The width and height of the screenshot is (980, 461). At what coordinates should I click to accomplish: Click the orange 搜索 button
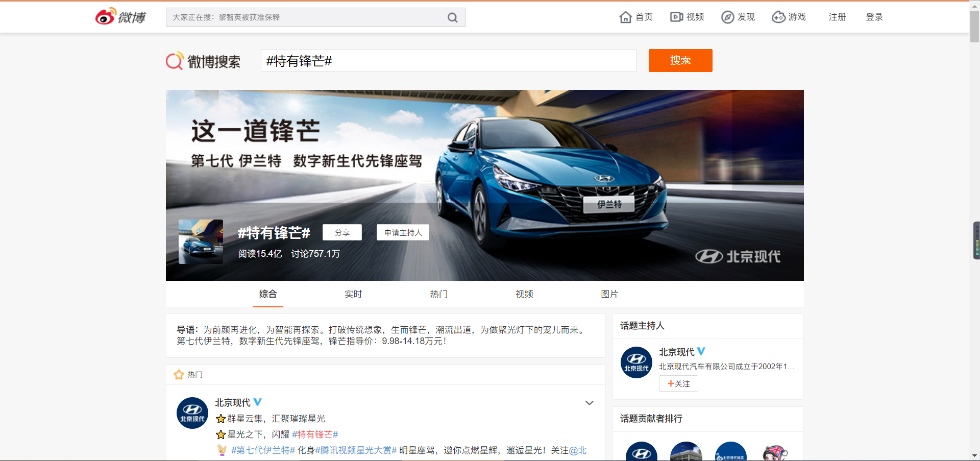click(680, 60)
